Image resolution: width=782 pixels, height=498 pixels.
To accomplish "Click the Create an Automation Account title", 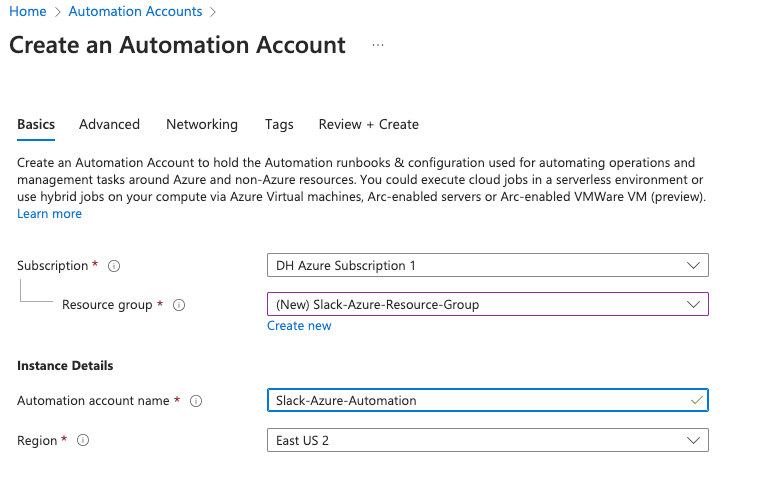I will 178,45.
